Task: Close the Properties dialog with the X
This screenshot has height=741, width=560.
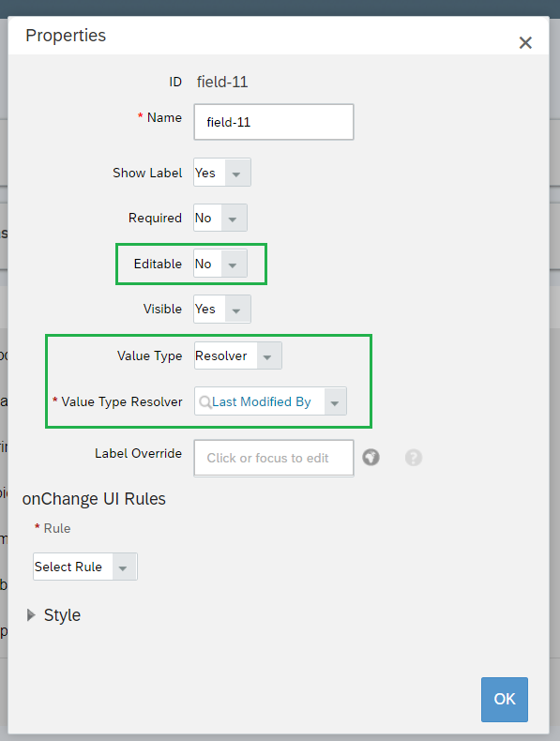Action: coord(525,43)
